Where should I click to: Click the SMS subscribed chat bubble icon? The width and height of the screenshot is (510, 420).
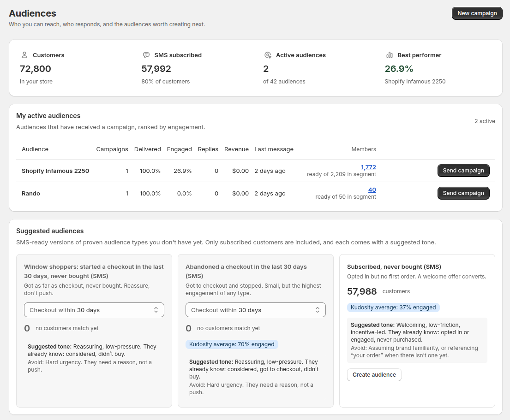click(146, 55)
